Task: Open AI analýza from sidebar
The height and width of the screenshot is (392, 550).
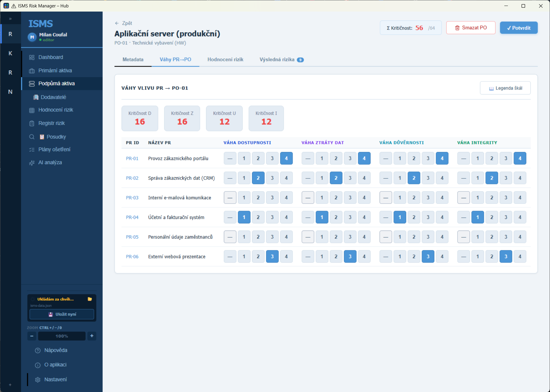Action: point(62,162)
